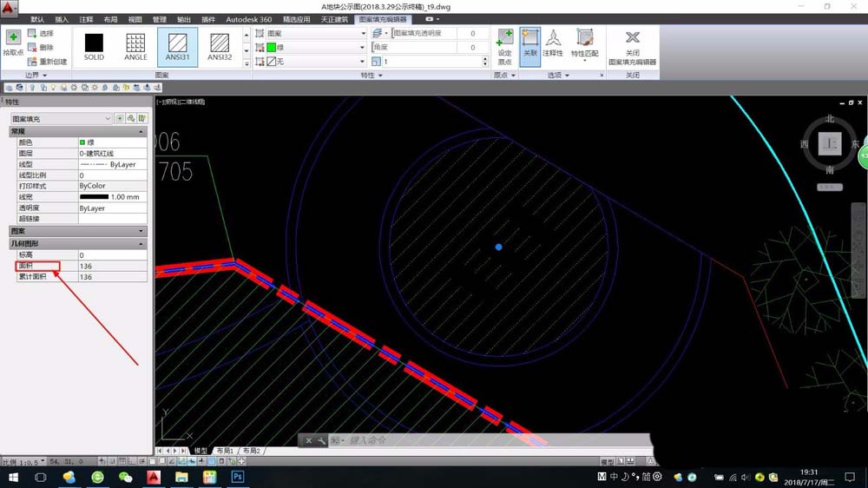Expand the 图案 section in properties
The height and width of the screenshot is (488, 868).
tap(141, 231)
